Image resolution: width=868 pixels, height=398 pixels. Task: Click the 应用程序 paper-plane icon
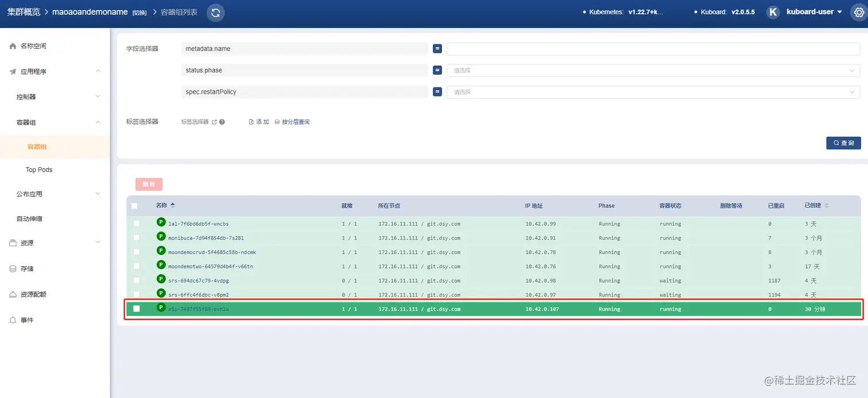(x=13, y=72)
